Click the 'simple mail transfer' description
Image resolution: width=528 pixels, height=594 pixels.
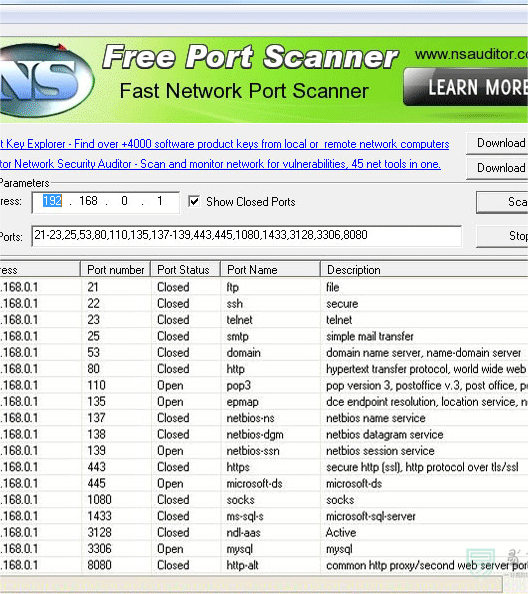pyautogui.click(x=370, y=336)
